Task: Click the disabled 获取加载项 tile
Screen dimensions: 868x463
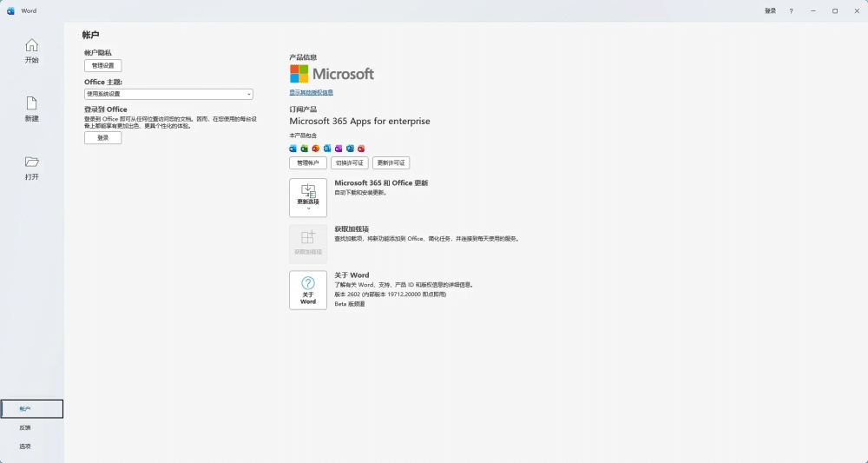Action: [308, 244]
